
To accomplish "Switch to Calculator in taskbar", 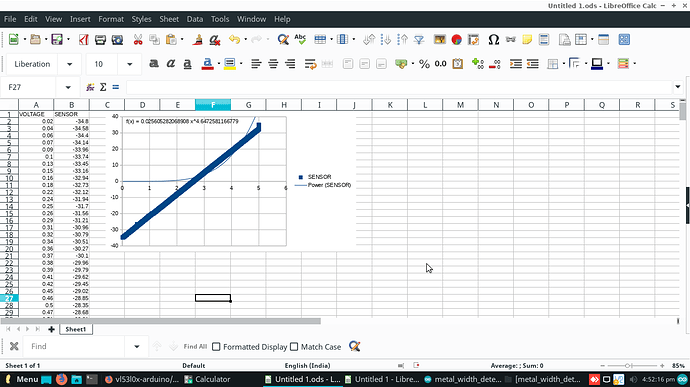I will 207,379.
